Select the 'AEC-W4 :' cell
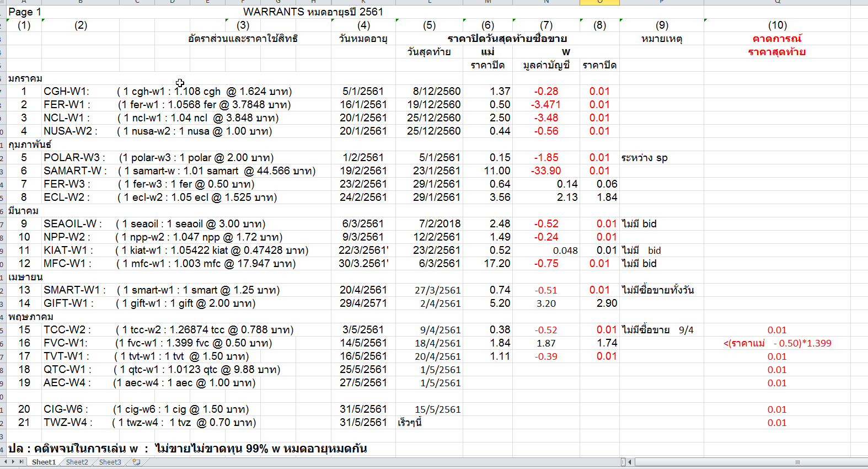This screenshot has height=469, width=868. click(x=67, y=382)
